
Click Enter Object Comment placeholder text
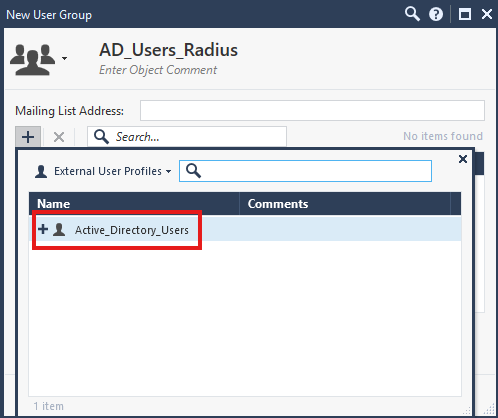[158, 70]
